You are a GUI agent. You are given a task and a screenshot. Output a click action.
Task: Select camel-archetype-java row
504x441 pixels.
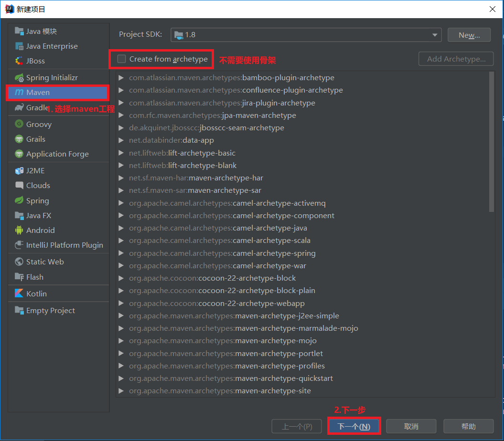(302, 228)
